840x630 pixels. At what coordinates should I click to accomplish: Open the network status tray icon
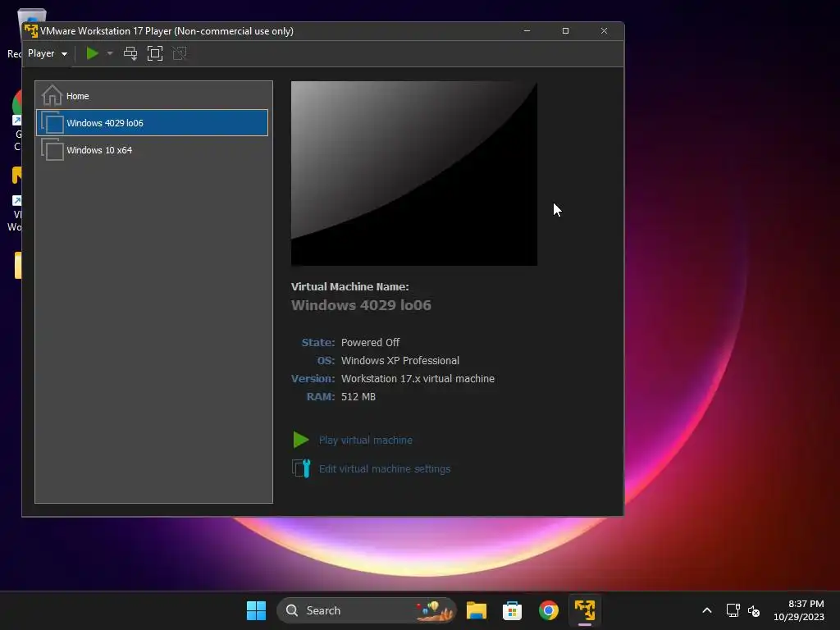tap(733, 610)
